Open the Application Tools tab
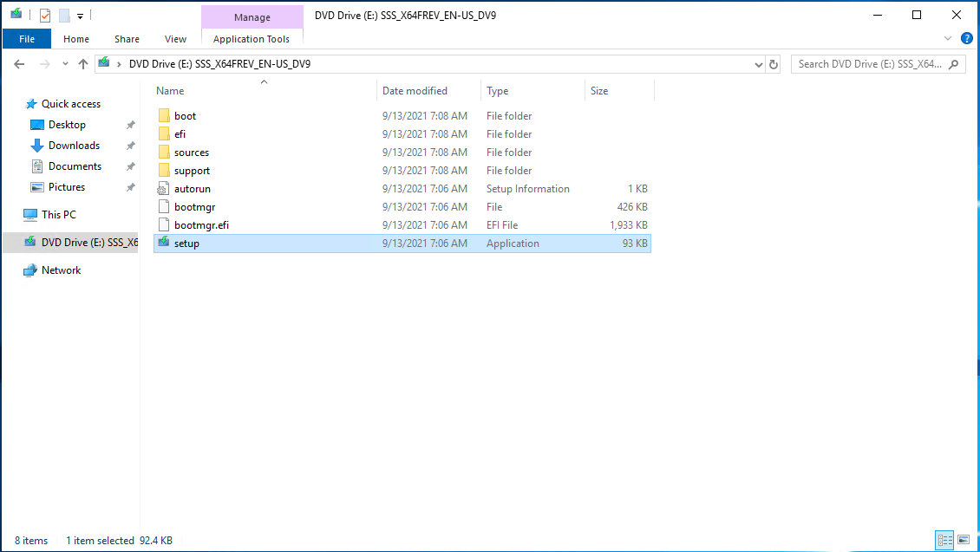This screenshot has width=980, height=552. point(252,39)
